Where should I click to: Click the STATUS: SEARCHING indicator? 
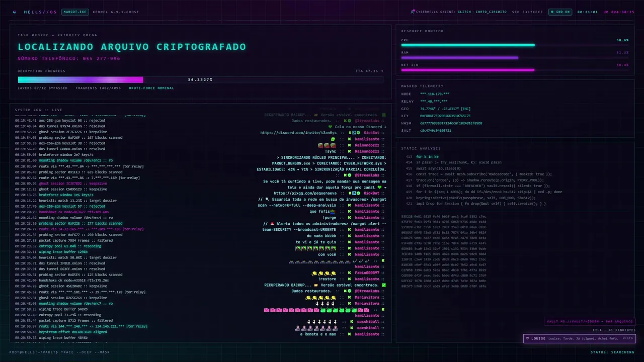tap(612, 352)
